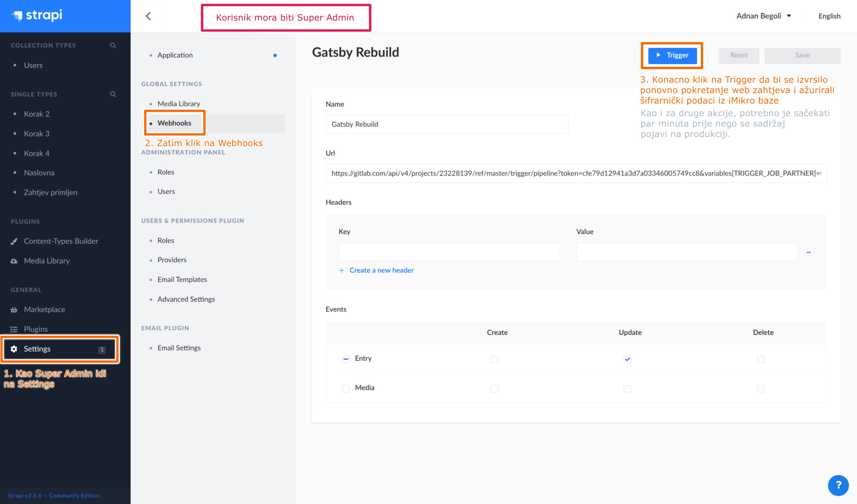
Task: Click the Media Library cloud icon in Plugins
Action: (14, 261)
